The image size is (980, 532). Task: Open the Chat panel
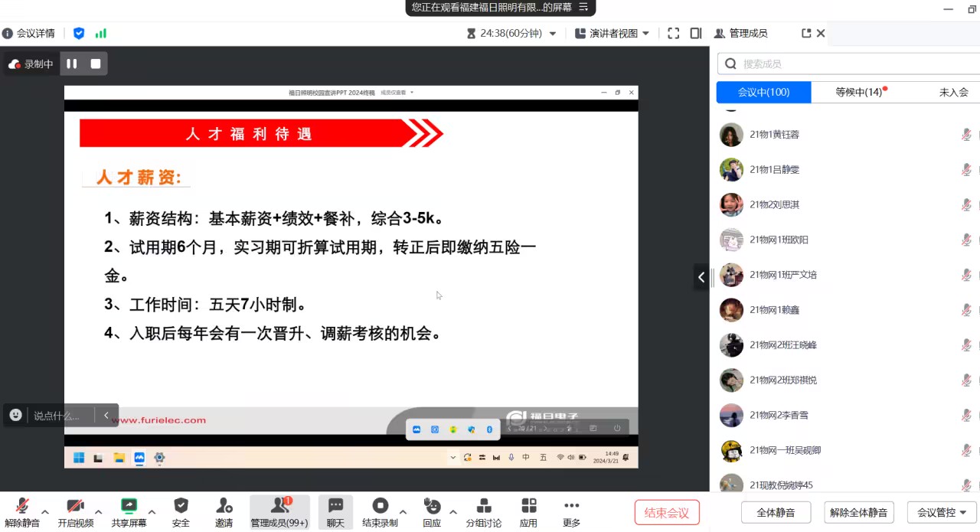point(335,507)
